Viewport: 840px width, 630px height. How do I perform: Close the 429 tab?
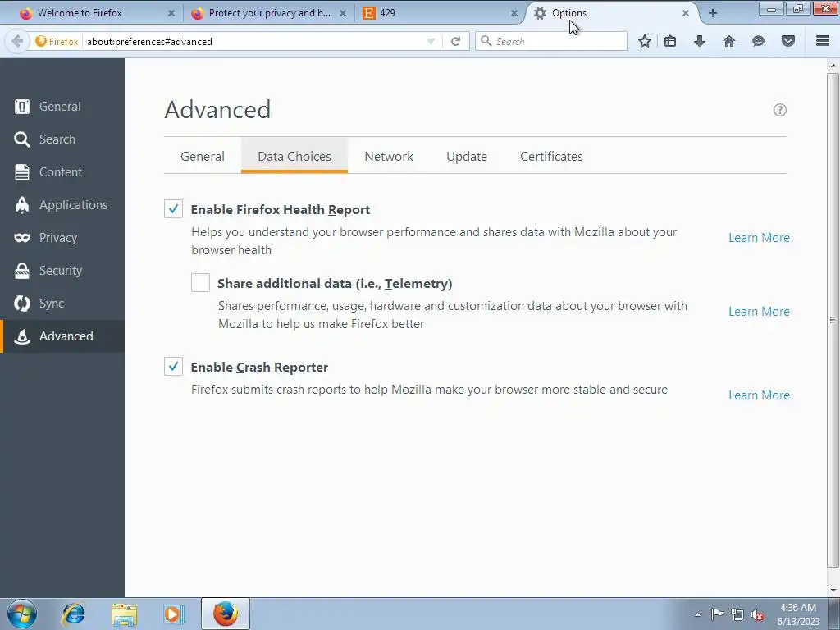pyautogui.click(x=514, y=13)
